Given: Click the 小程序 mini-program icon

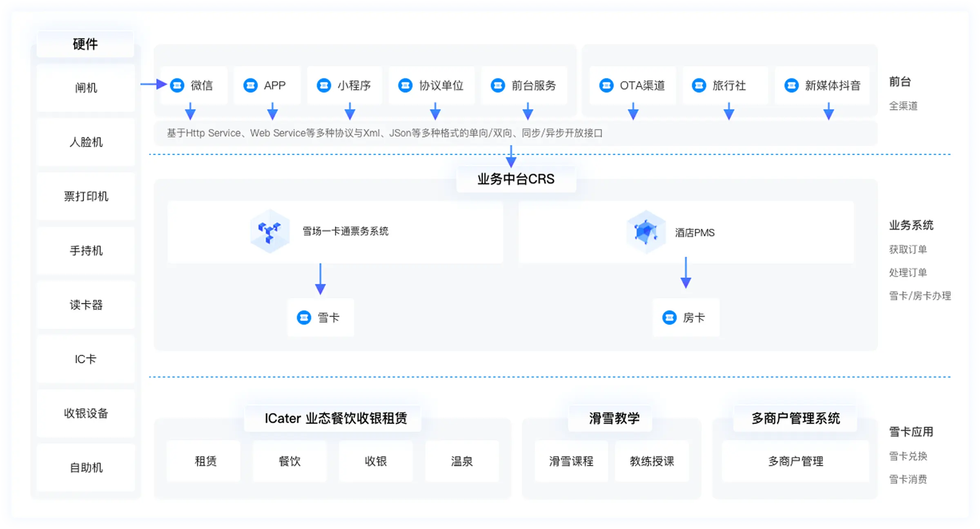Looking at the screenshot, I should pos(323,85).
